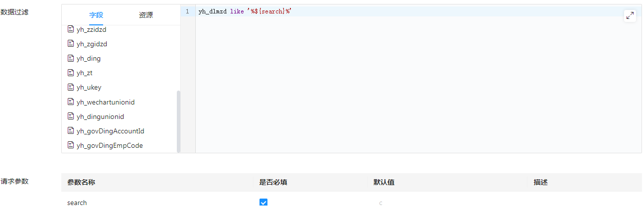The width and height of the screenshot is (644, 214).
Task: Select the yh_govDingEmpCode field
Action: click(110, 145)
